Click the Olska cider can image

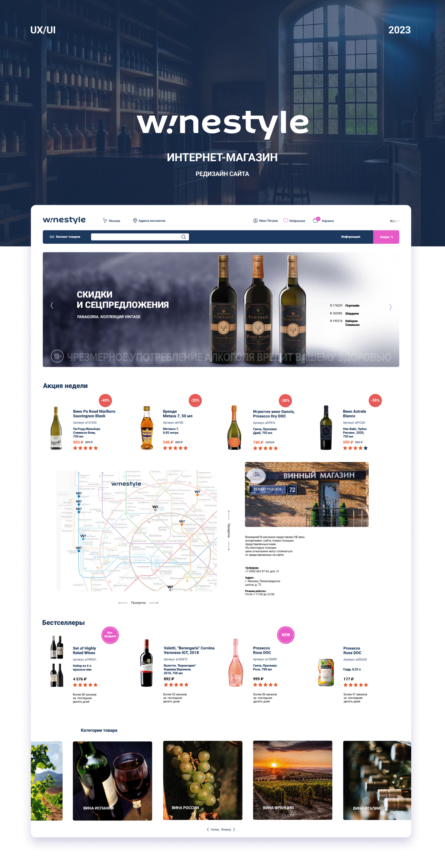326,673
